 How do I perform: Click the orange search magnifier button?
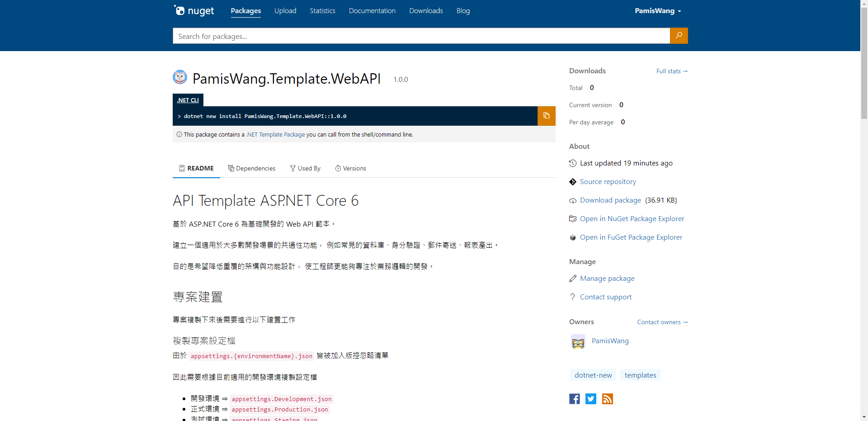click(679, 36)
